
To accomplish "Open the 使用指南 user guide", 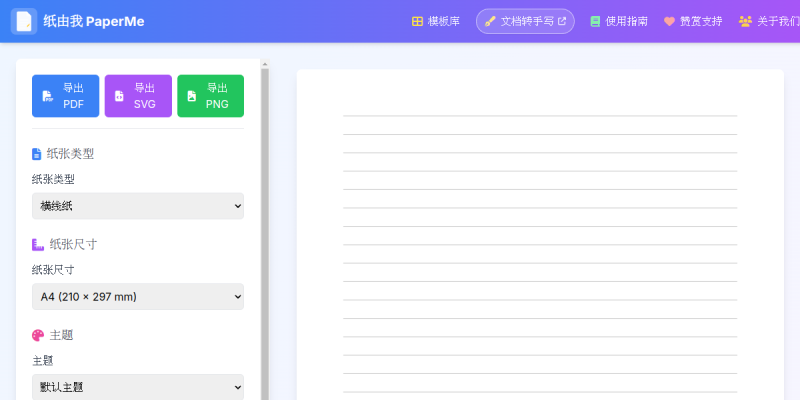I will pyautogui.click(x=619, y=21).
